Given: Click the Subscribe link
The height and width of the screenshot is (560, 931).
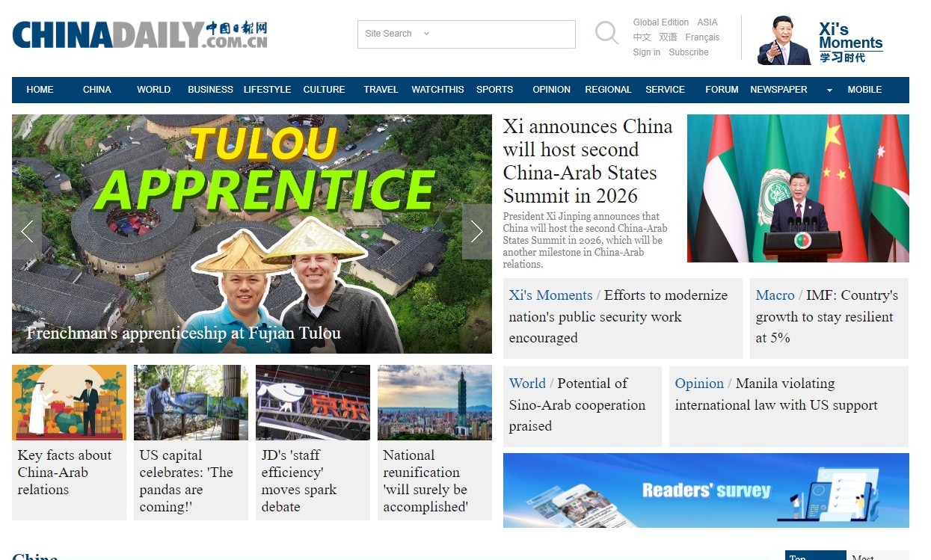Looking at the screenshot, I should tap(689, 52).
